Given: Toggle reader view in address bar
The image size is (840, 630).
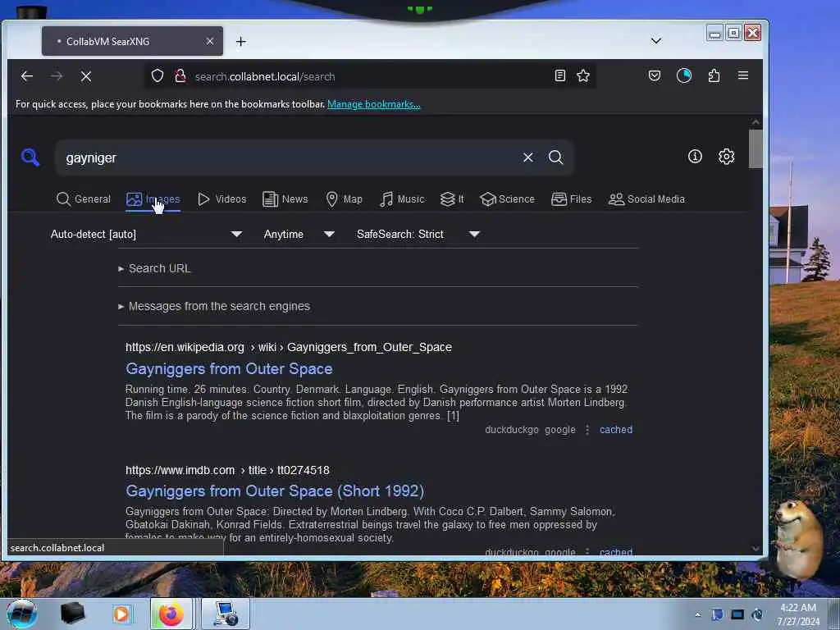Looking at the screenshot, I should coord(559,75).
